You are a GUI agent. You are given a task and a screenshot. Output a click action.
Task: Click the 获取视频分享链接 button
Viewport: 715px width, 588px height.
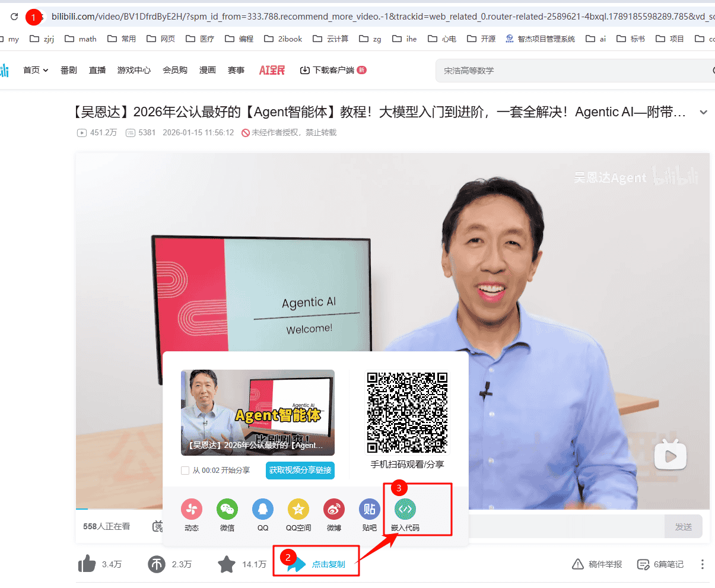tap(300, 470)
